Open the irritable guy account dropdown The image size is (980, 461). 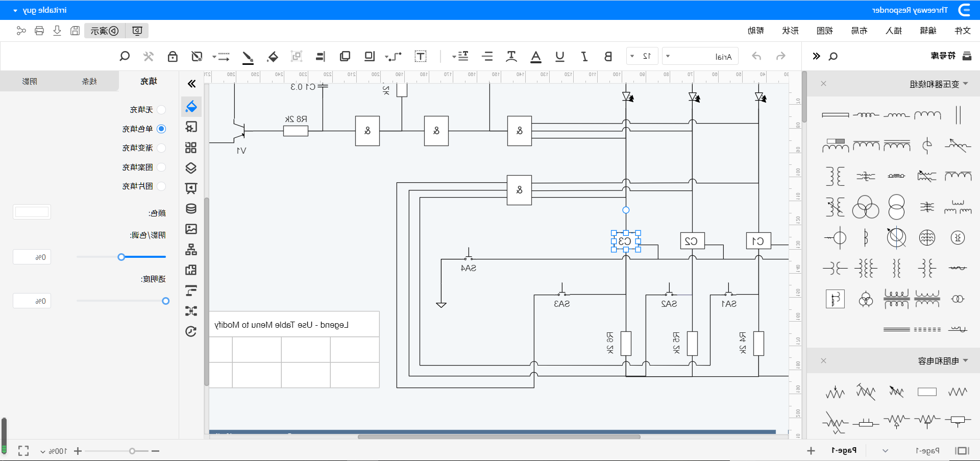pyautogui.click(x=40, y=10)
